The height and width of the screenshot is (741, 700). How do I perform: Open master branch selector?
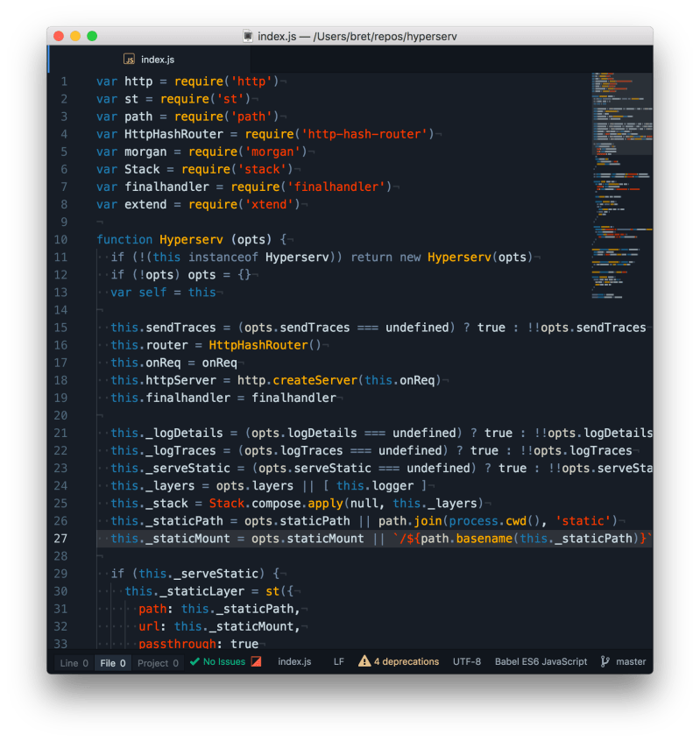click(x=631, y=661)
